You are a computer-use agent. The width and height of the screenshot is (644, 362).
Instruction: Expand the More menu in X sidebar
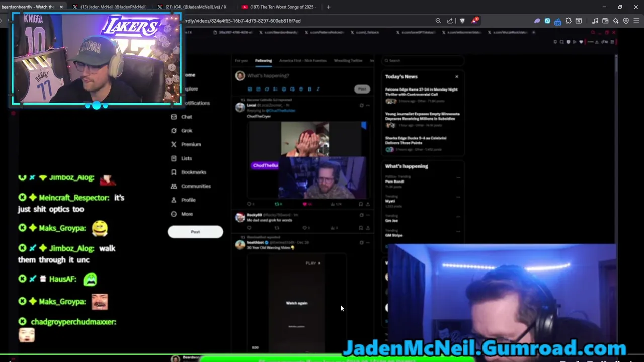(x=182, y=214)
